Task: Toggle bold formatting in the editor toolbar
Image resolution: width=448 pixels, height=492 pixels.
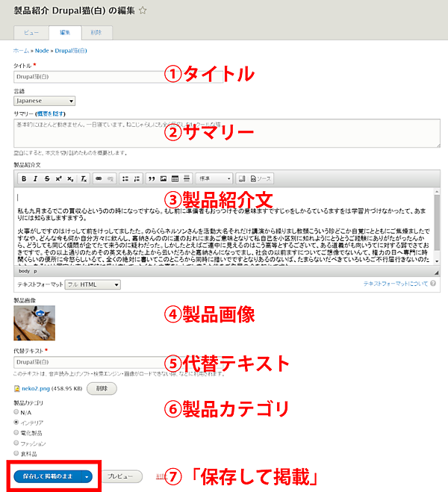Action: (x=24, y=178)
